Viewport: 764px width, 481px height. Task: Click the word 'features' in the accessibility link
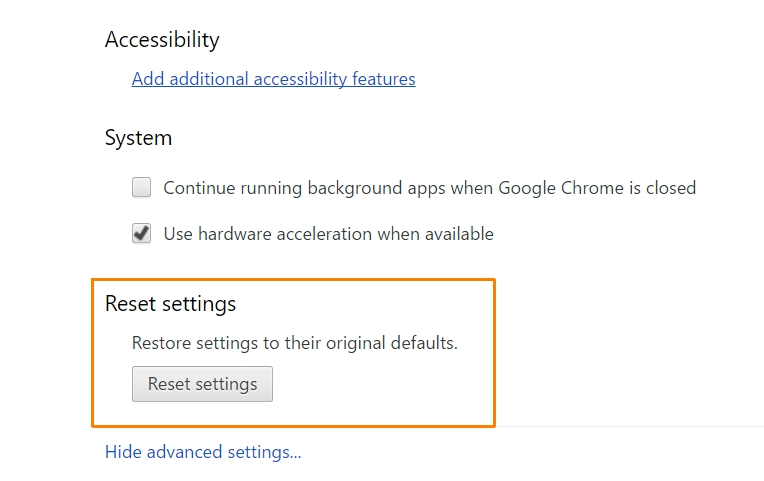click(384, 79)
